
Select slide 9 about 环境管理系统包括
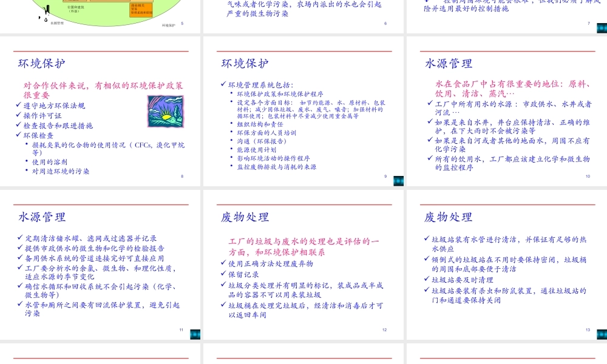[x=303, y=112]
